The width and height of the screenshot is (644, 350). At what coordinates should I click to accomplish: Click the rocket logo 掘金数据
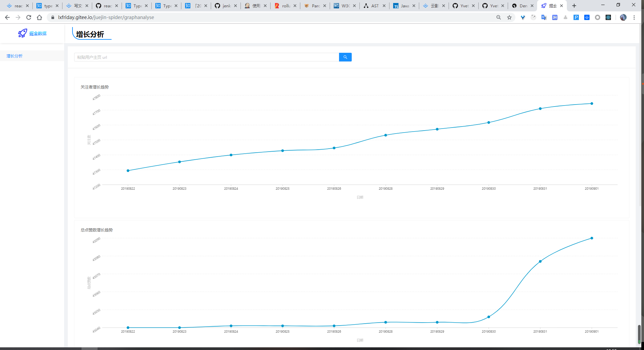[x=32, y=33]
